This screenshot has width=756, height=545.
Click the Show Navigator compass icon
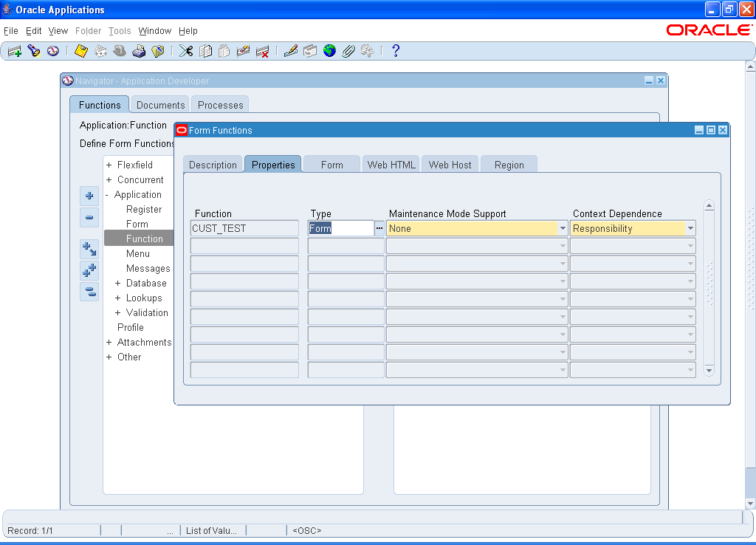click(x=53, y=51)
